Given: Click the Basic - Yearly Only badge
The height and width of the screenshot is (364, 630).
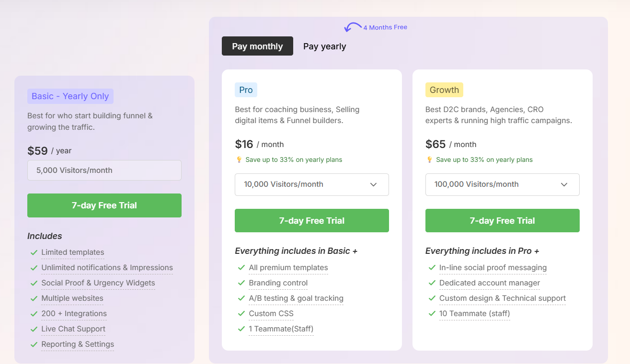Looking at the screenshot, I should [x=70, y=96].
